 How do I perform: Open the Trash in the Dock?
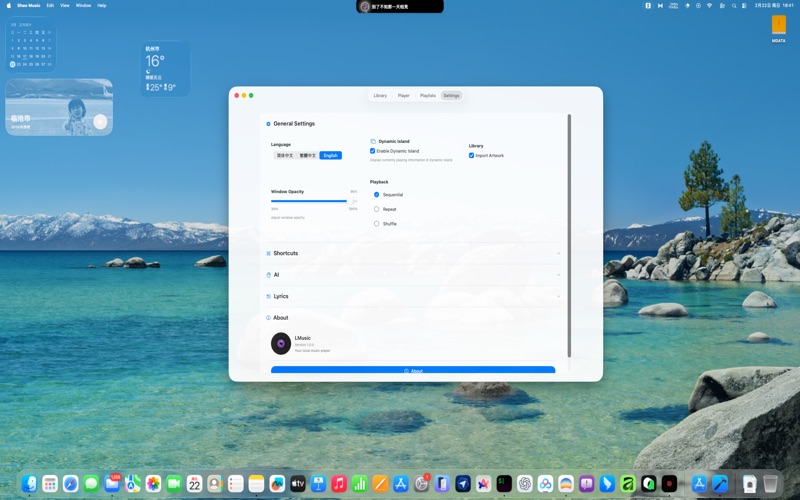pos(770,484)
